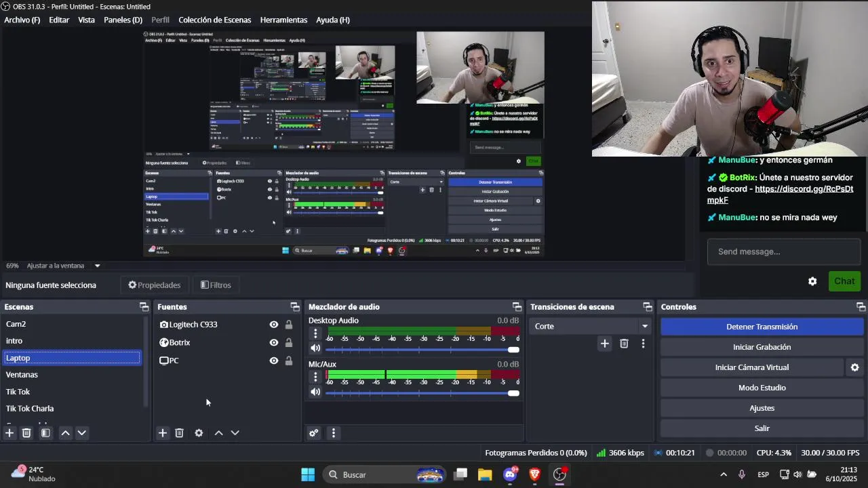Select the Cam2 scene
The width and height of the screenshot is (868, 488).
pyautogui.click(x=72, y=324)
